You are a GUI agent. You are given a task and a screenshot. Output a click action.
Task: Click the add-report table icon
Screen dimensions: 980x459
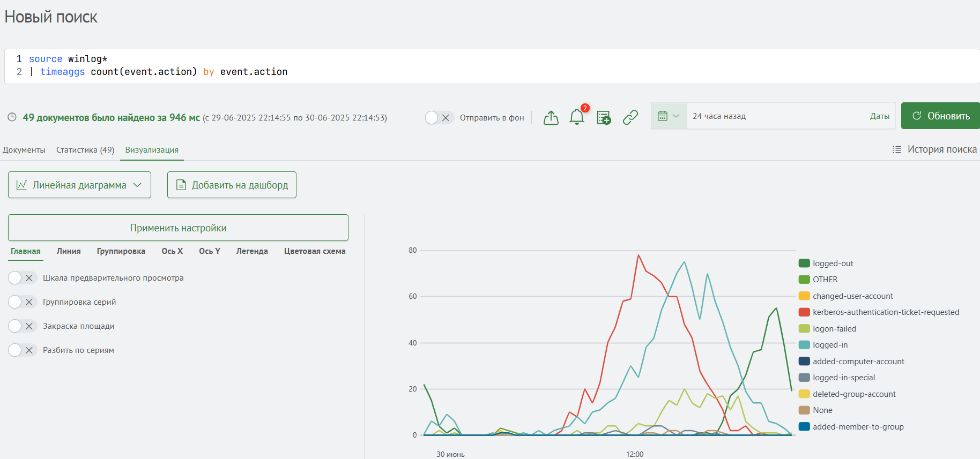pyautogui.click(x=604, y=117)
